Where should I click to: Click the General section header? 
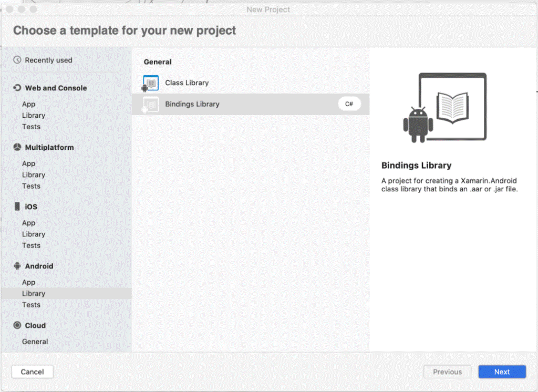(x=158, y=62)
